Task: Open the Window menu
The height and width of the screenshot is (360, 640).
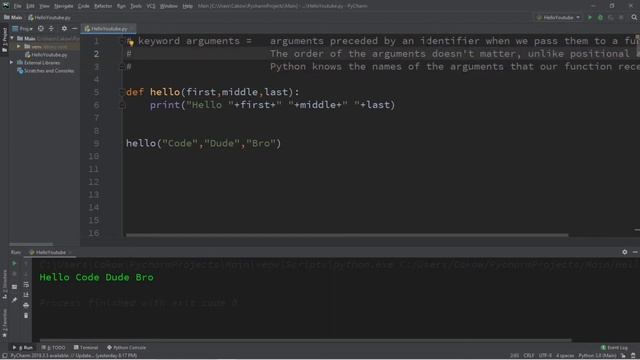Action: pos(169,6)
